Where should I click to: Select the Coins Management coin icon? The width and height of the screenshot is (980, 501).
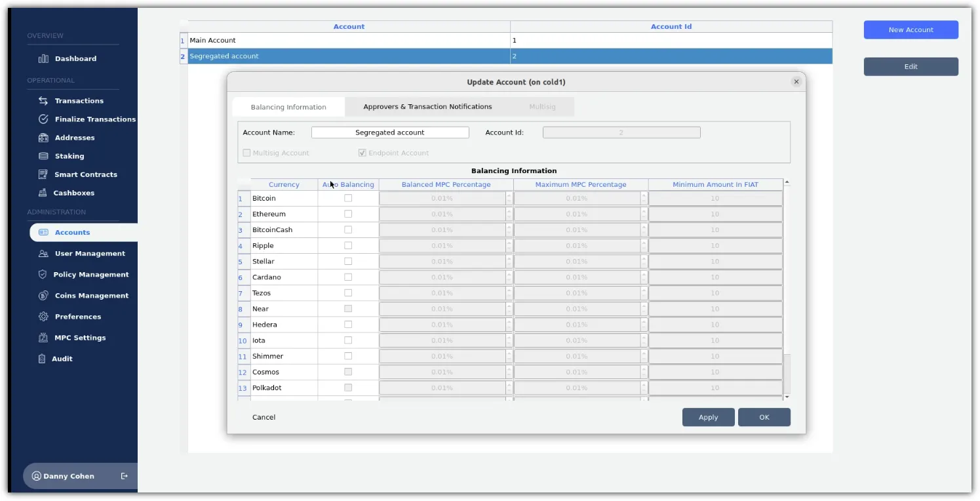[43, 296]
